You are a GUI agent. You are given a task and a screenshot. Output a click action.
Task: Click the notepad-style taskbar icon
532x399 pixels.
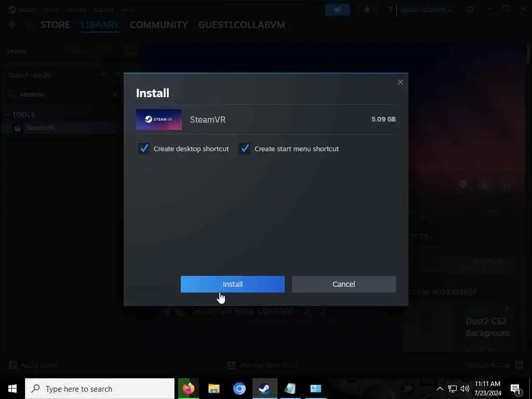(x=290, y=389)
